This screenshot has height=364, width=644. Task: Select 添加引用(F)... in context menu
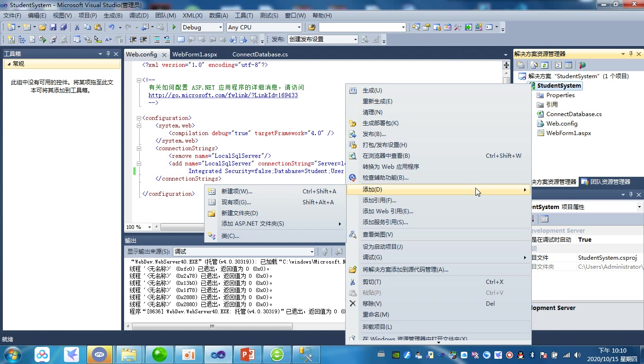[438, 200]
